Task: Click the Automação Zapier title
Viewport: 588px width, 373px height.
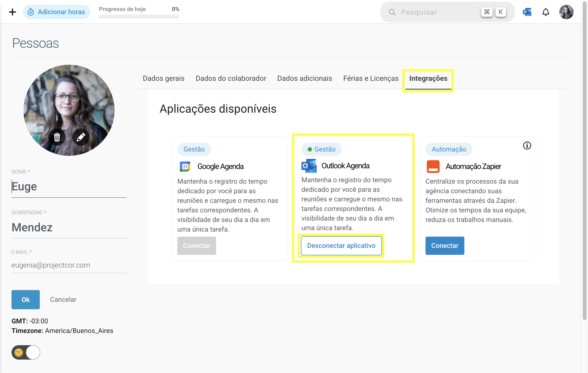Action: (x=473, y=166)
